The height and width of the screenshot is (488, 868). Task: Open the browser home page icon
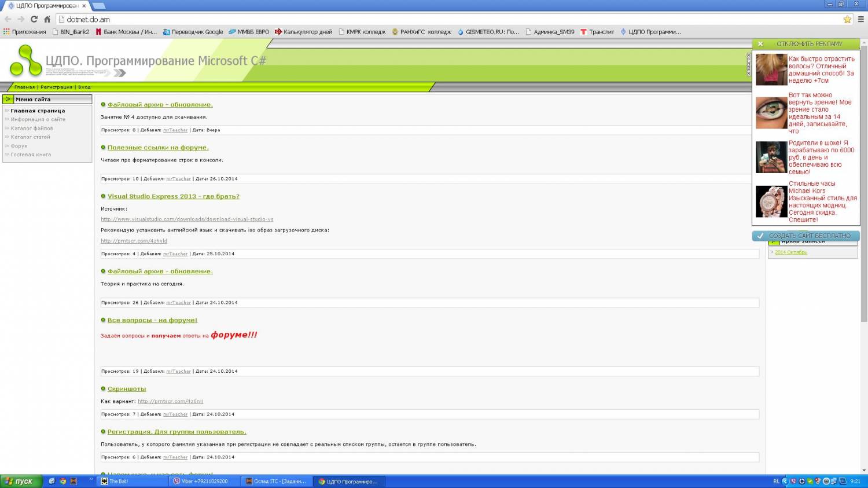47,19
